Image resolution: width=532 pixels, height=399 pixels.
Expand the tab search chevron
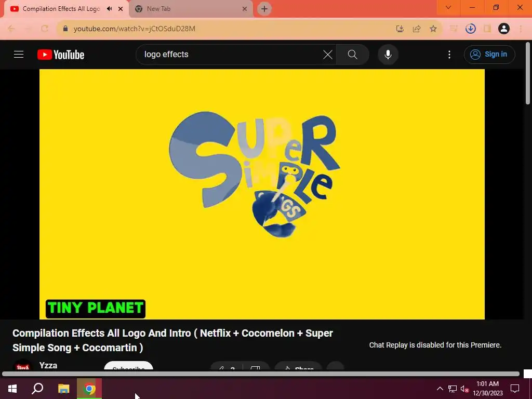tap(448, 7)
